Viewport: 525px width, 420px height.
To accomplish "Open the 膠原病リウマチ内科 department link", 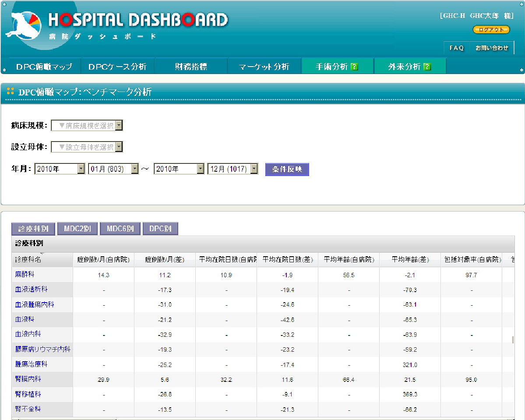I will click(43, 349).
